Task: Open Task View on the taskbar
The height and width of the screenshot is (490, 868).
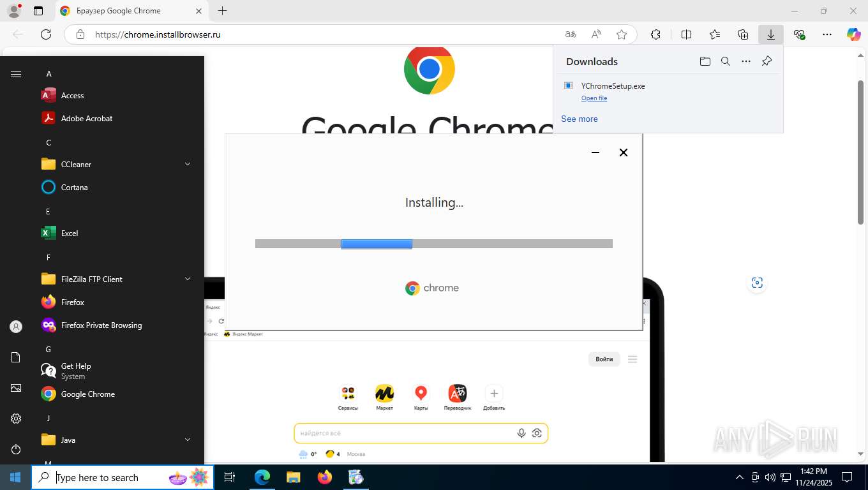Action: click(230, 477)
